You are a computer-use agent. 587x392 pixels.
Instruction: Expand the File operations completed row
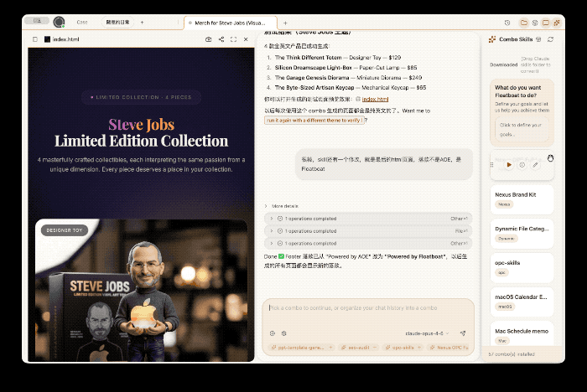pos(368,231)
